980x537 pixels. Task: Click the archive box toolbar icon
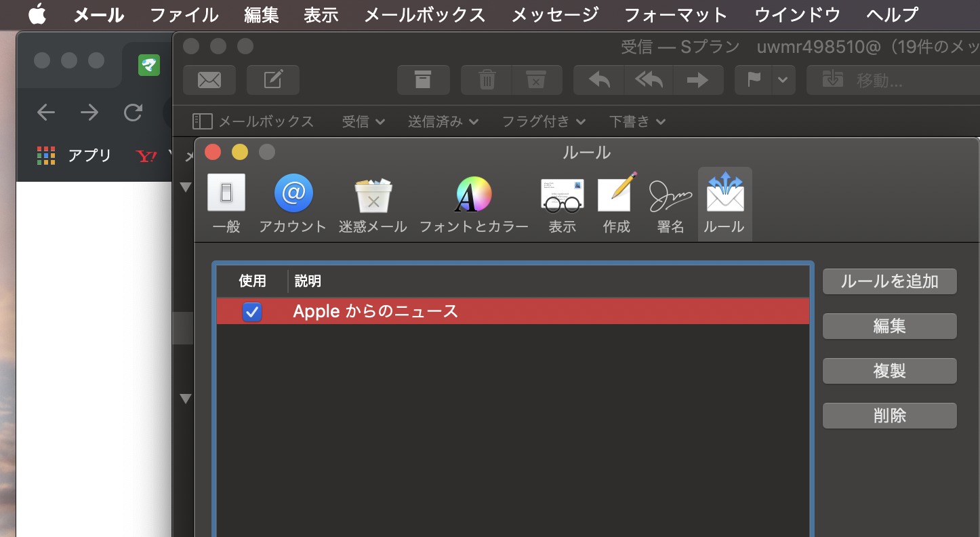(423, 80)
